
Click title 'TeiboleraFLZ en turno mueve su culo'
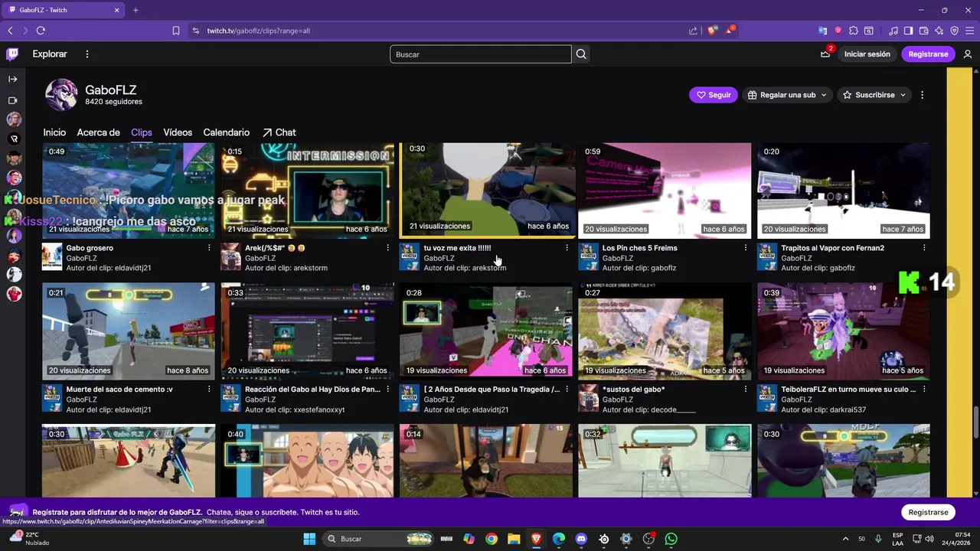(848, 390)
